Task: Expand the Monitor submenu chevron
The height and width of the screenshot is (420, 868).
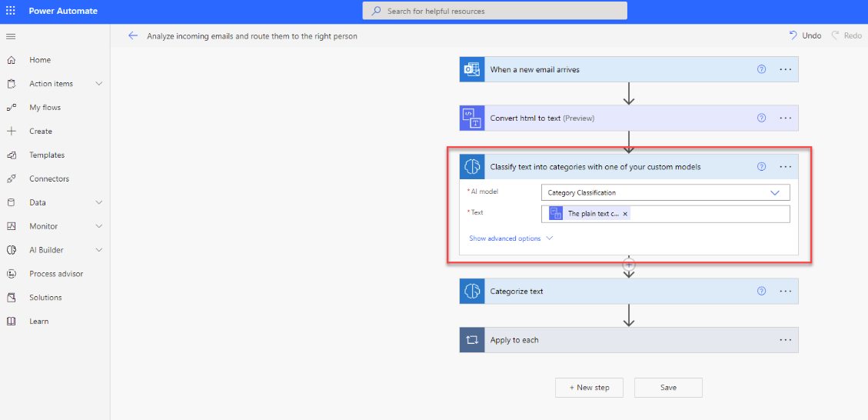Action: [99, 226]
